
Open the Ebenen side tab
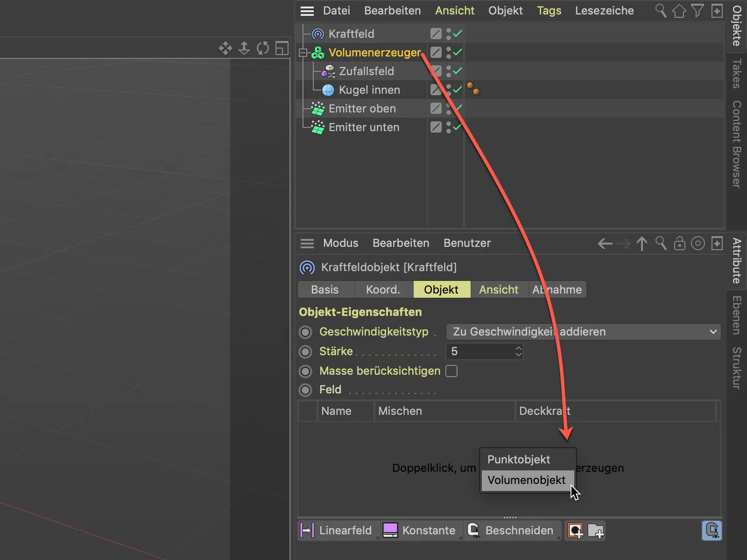coord(737,315)
